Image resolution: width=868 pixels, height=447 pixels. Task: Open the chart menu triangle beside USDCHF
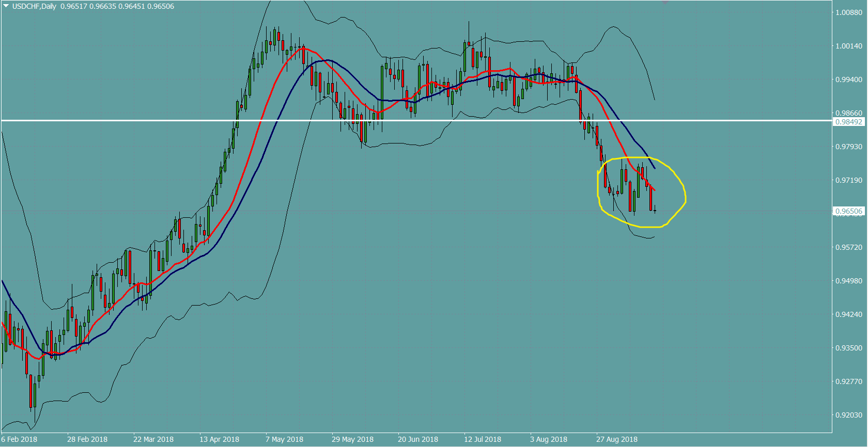[6, 6]
